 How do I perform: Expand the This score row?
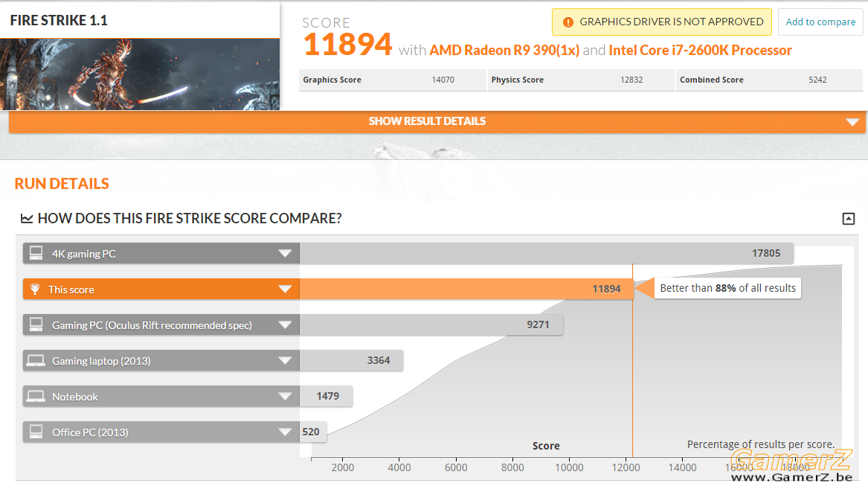point(285,289)
